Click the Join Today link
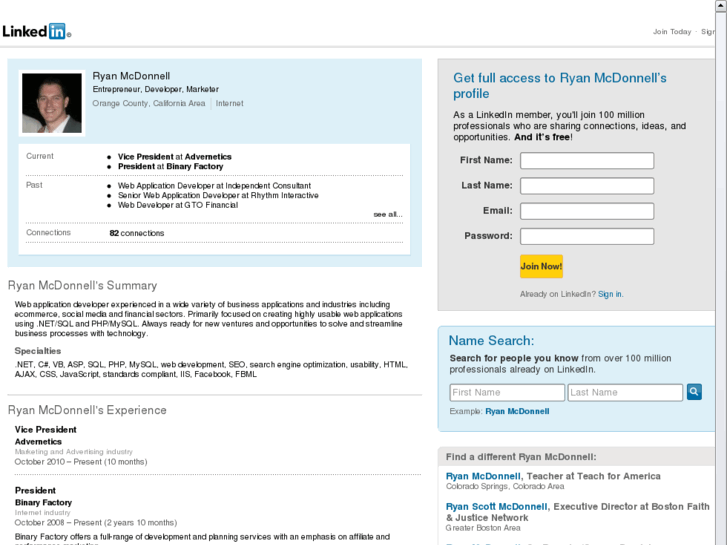The height and width of the screenshot is (545, 727). [x=672, y=32]
